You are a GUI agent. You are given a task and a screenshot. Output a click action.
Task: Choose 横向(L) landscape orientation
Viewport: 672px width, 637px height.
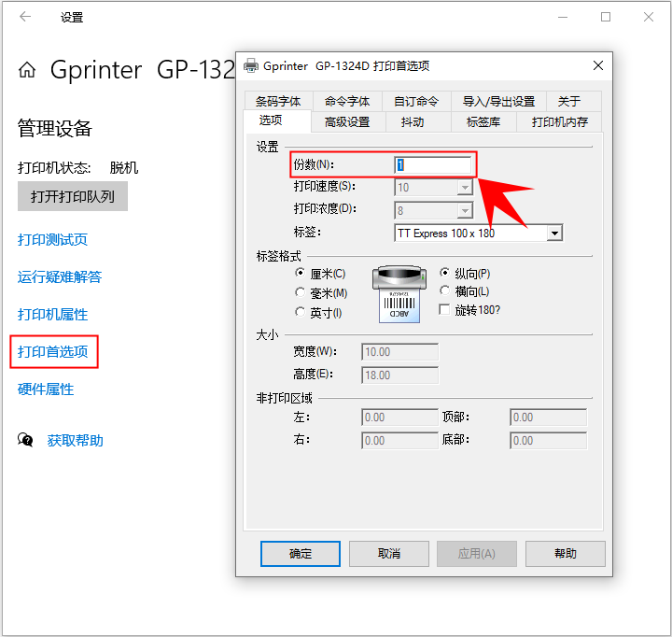445,290
